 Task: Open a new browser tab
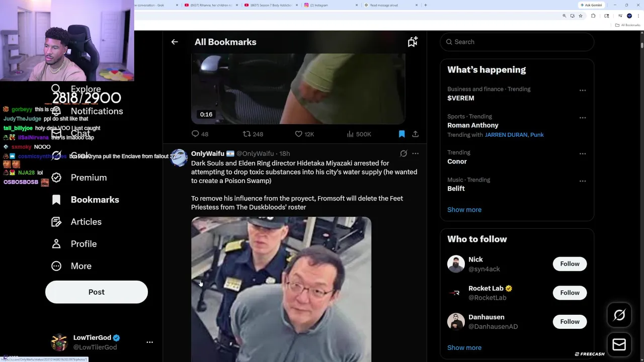pos(425,5)
